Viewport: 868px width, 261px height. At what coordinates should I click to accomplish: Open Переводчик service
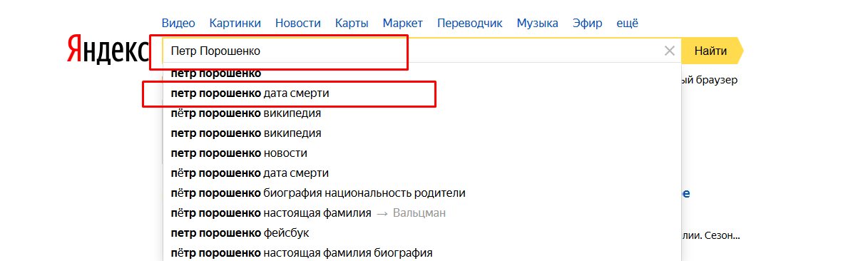point(470,24)
